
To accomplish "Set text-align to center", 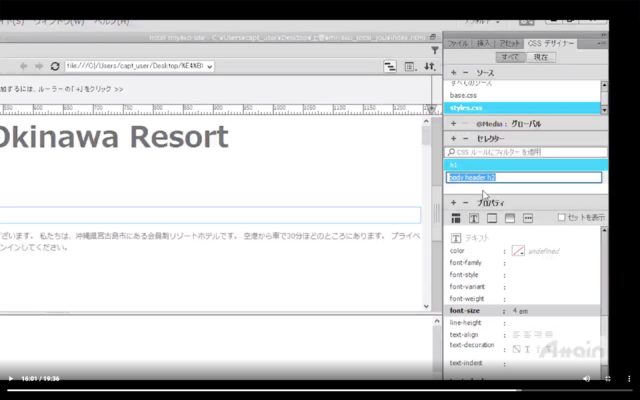I will click(x=527, y=335).
